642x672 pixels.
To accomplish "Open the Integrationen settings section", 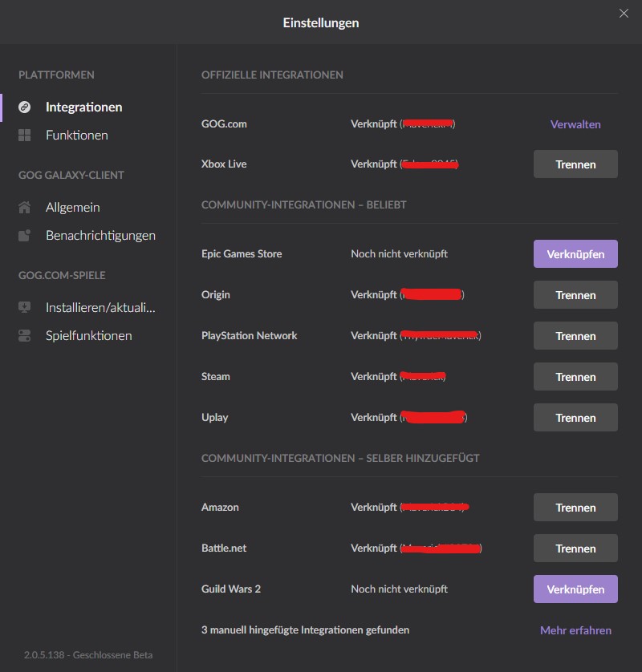I will pos(83,107).
